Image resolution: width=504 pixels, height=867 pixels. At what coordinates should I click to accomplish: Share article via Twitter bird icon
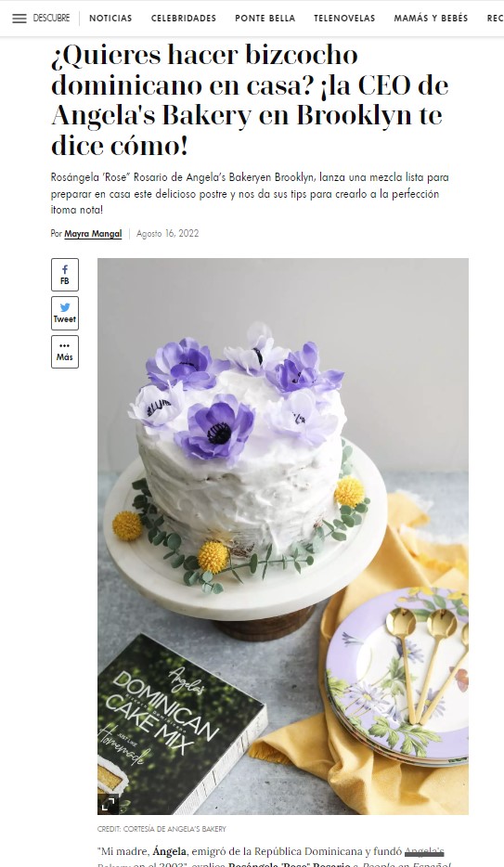coord(65,307)
